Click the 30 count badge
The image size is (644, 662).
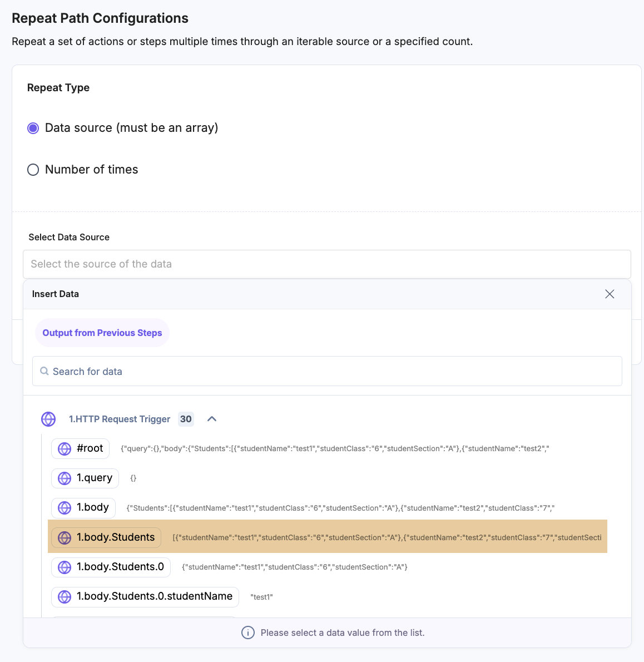(x=186, y=419)
